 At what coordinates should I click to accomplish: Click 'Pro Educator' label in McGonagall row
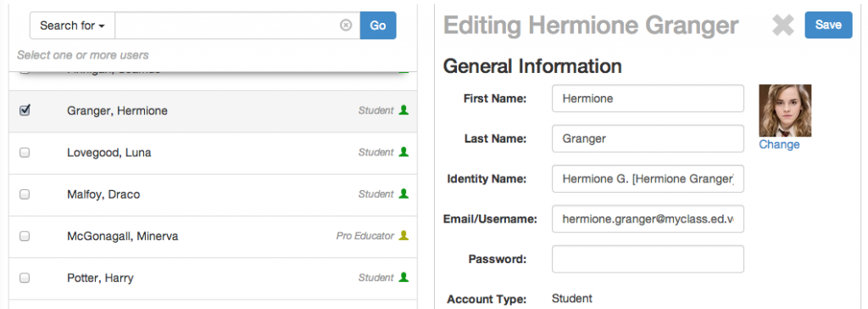click(365, 236)
